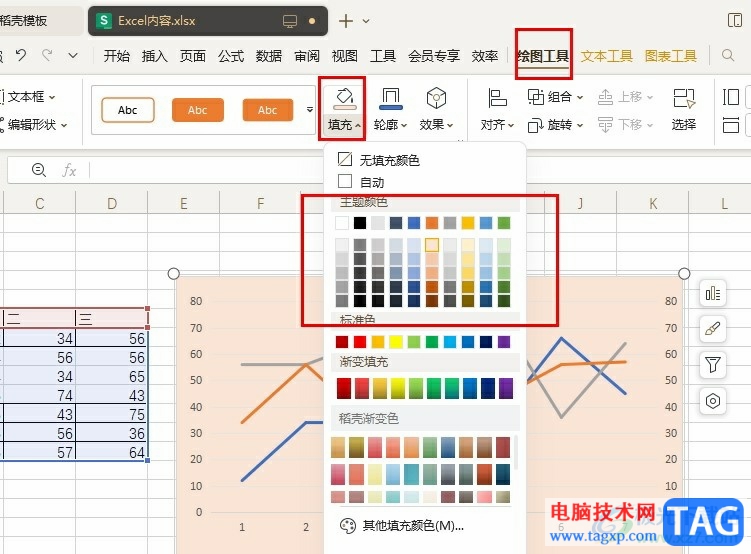
Task: Click the Fill (填充) paint bucket icon
Action: click(x=342, y=98)
